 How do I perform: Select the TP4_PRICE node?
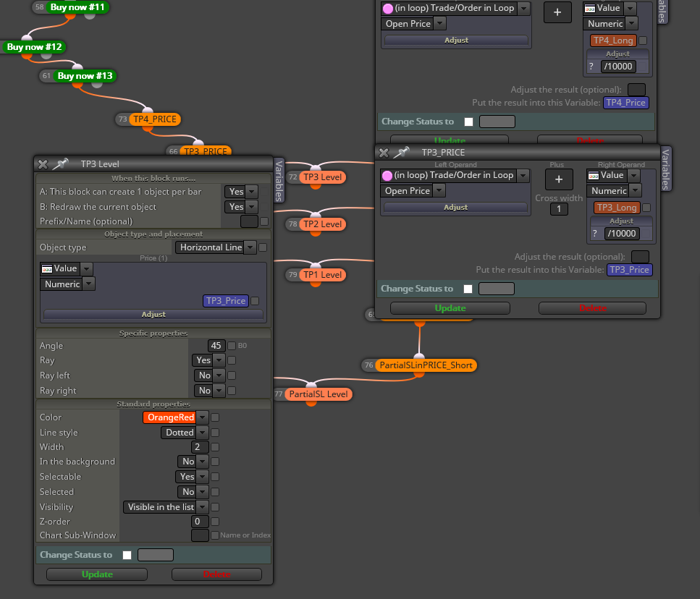click(x=155, y=119)
